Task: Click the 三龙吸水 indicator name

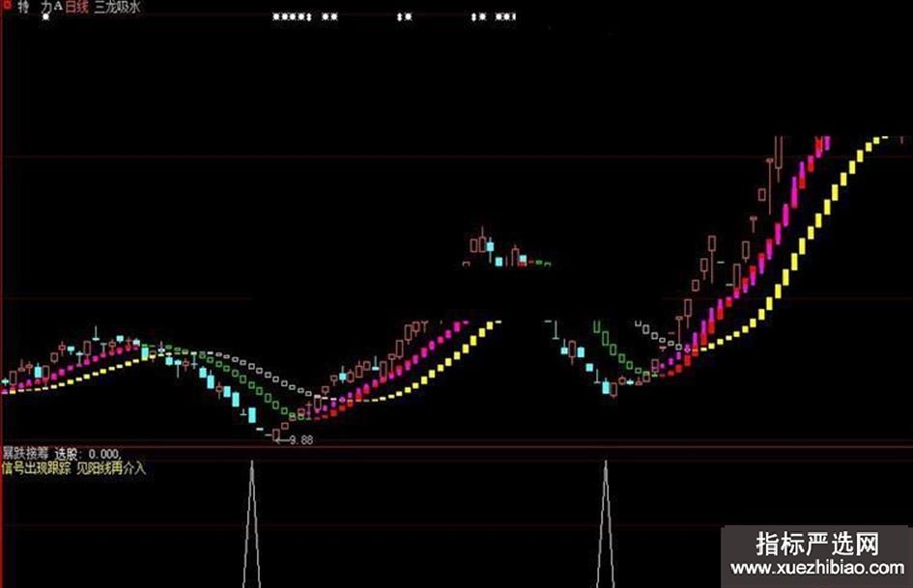Action: click(x=118, y=7)
